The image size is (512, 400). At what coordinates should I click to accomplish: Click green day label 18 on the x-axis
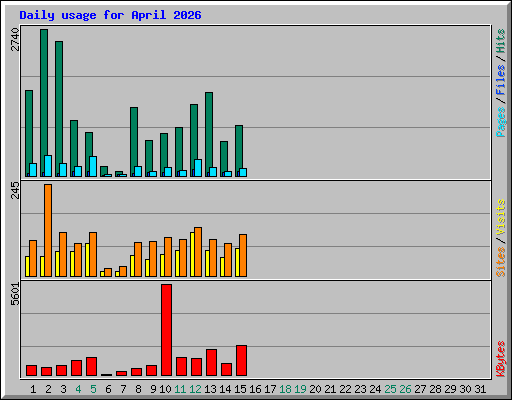coord(285,389)
